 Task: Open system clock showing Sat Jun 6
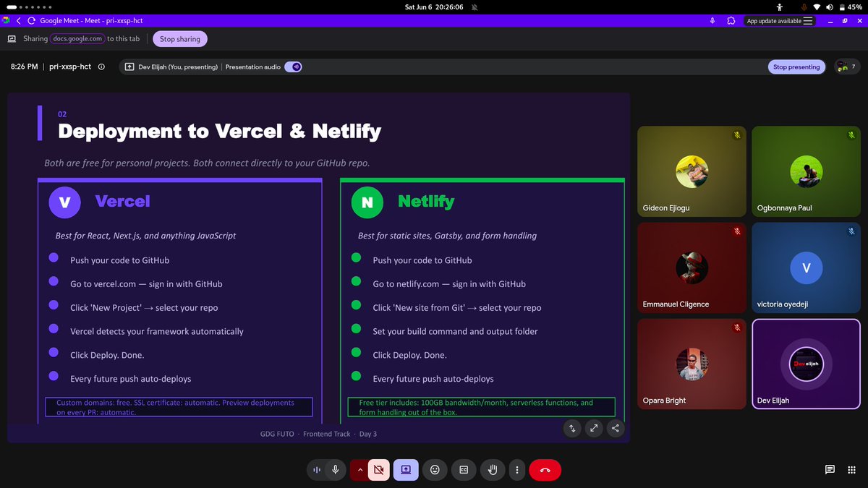coord(434,7)
